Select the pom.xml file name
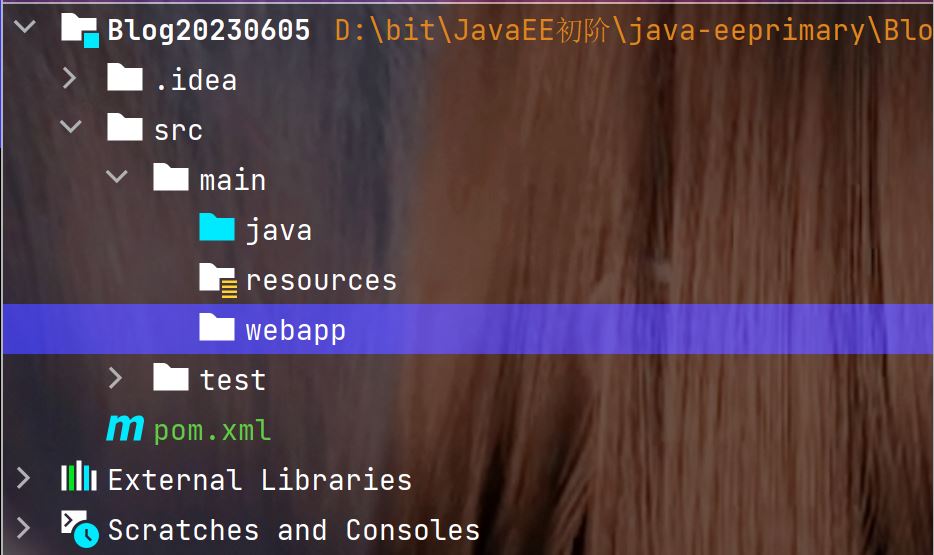 coord(212,431)
